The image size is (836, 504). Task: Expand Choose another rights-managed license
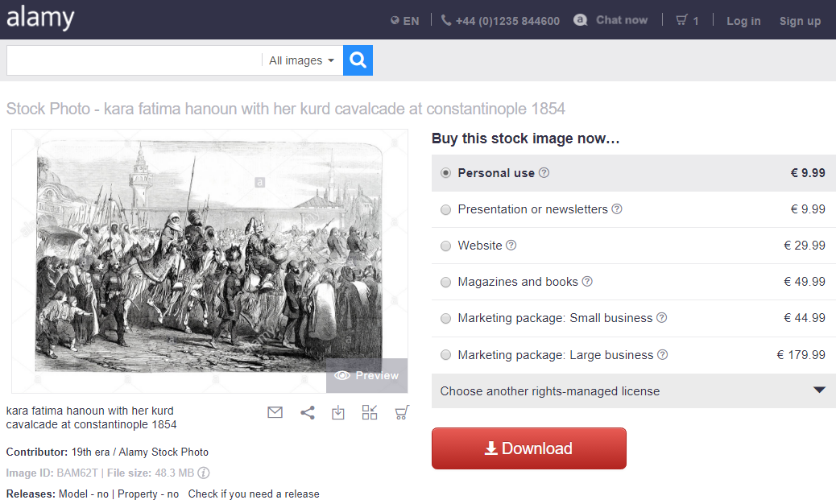tap(633, 391)
